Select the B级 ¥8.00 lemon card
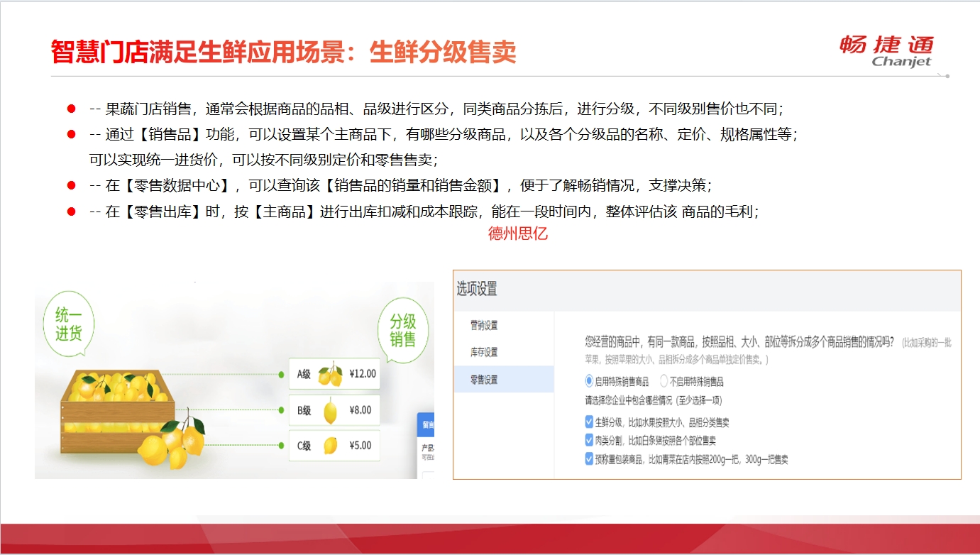This screenshot has width=980, height=555. 334,410
